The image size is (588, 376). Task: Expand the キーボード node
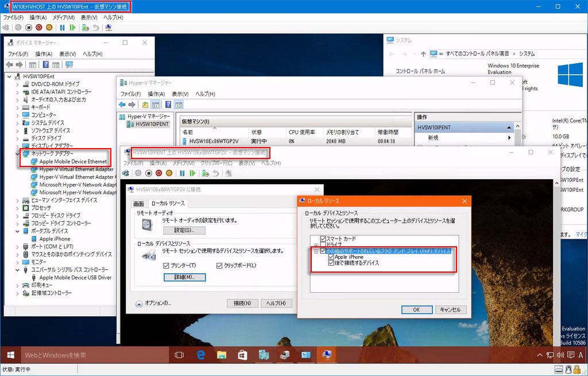click(17, 107)
